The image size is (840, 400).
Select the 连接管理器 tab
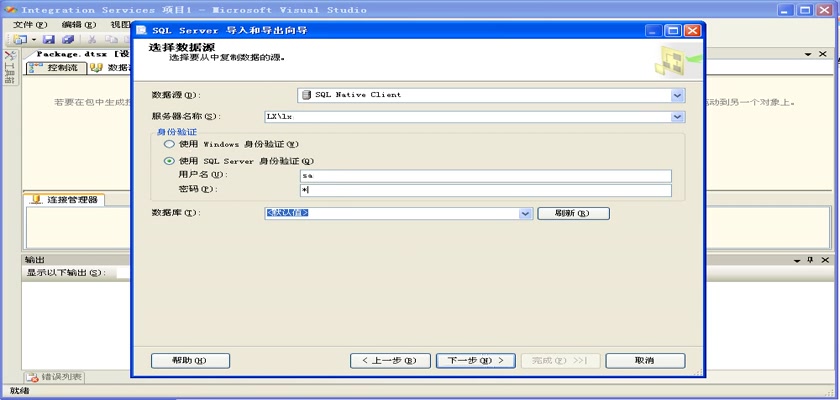(65, 200)
